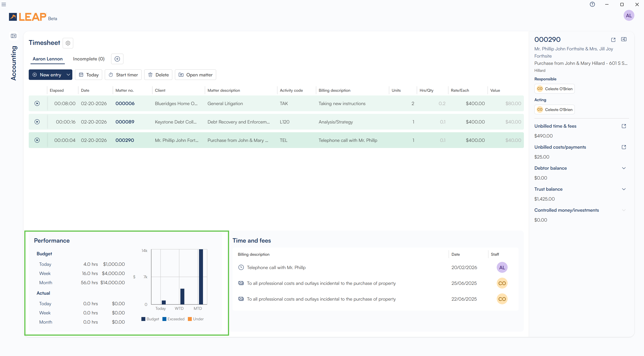
Task: Open matter 000290 in new window
Action: 613,40
